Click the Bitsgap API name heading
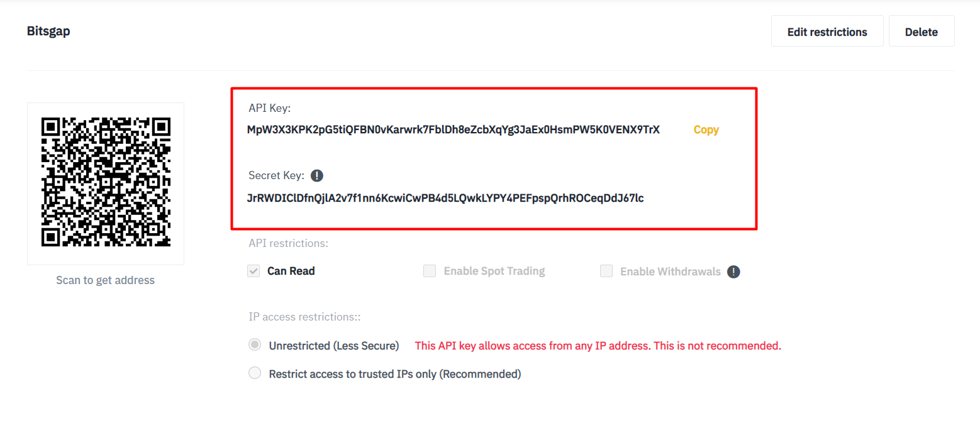 (48, 31)
